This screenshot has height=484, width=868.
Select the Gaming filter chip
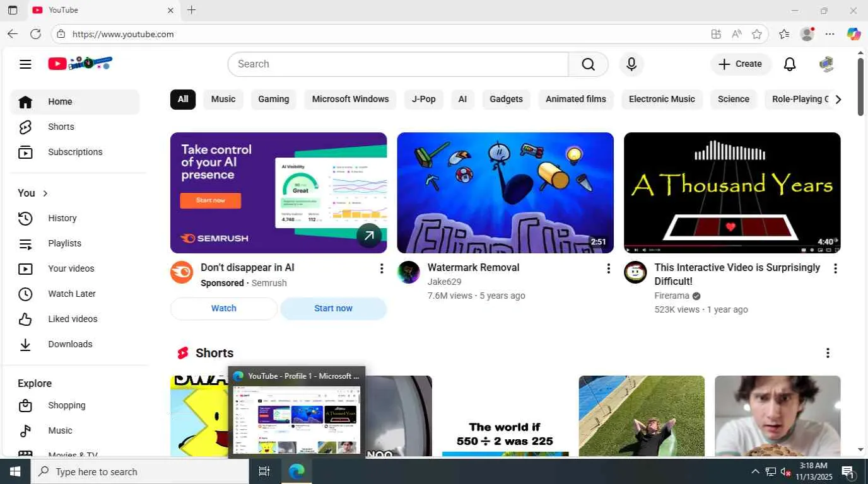(x=273, y=99)
